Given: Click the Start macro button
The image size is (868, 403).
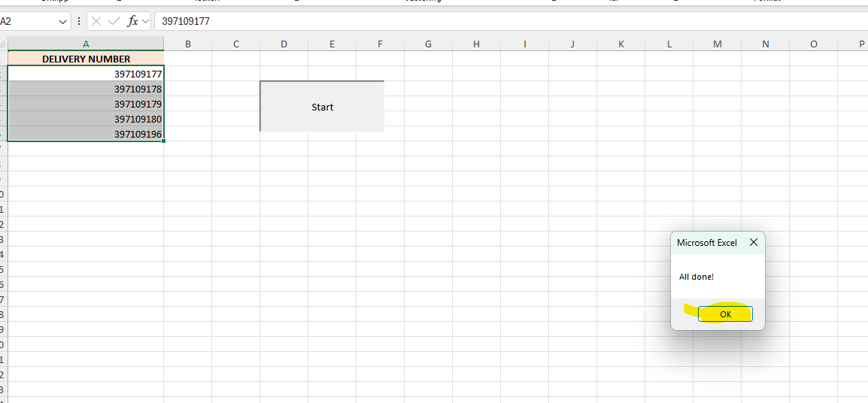Looking at the screenshot, I should (x=322, y=107).
